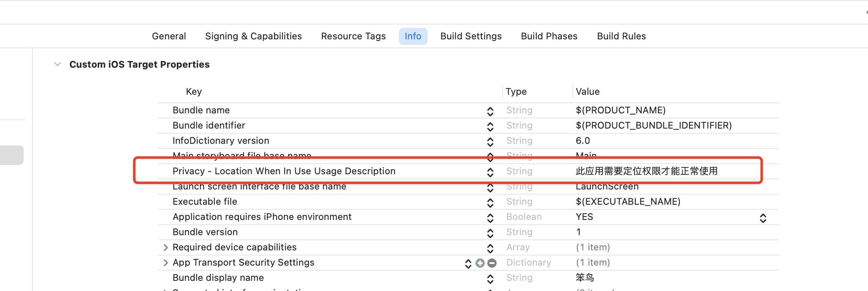Click key stepper on Executable file row
The height and width of the screenshot is (291, 868).
[490, 203]
